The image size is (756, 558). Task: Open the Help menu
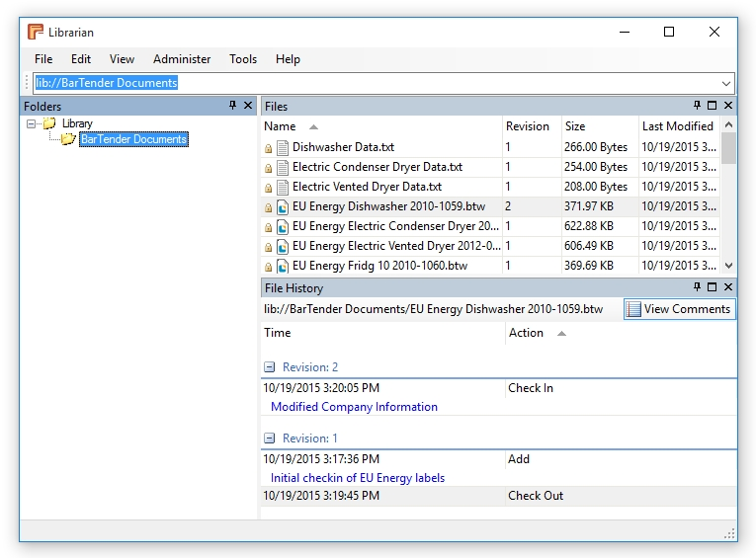click(x=288, y=59)
